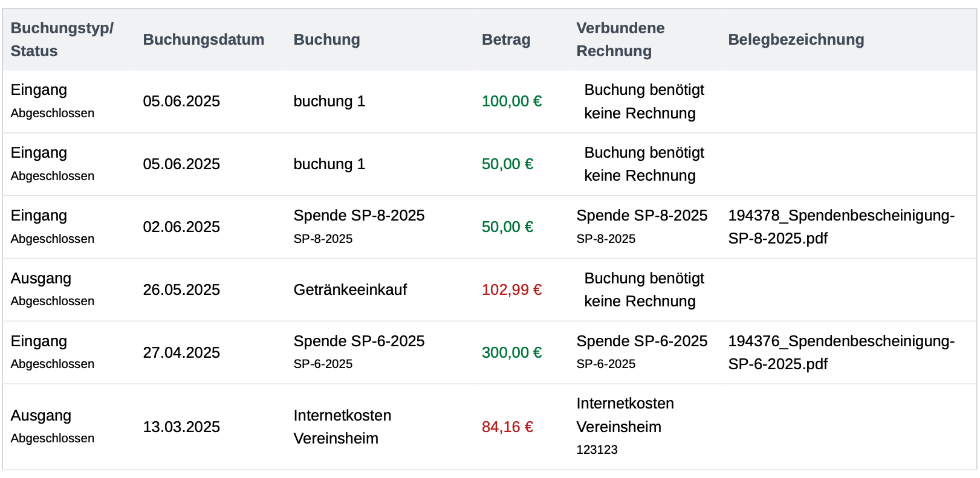Click the 300,00 € green amount
The width and height of the screenshot is (980, 478).
click(x=511, y=352)
